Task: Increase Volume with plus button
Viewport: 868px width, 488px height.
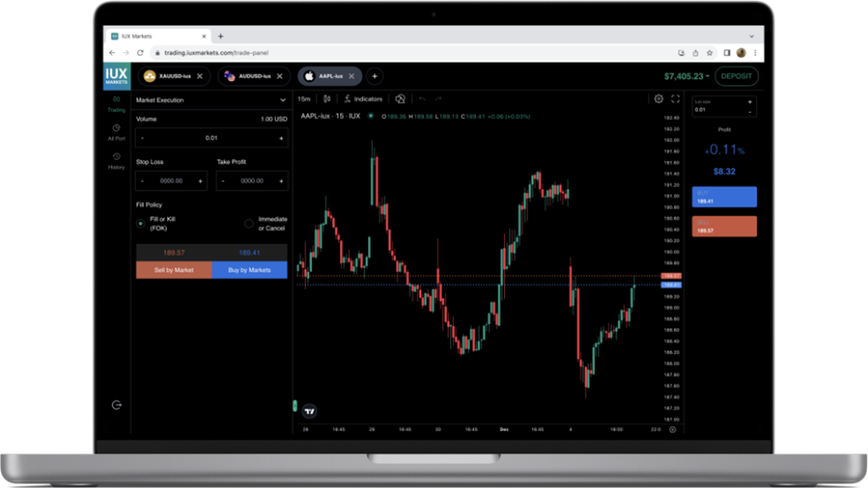Action: coord(281,139)
